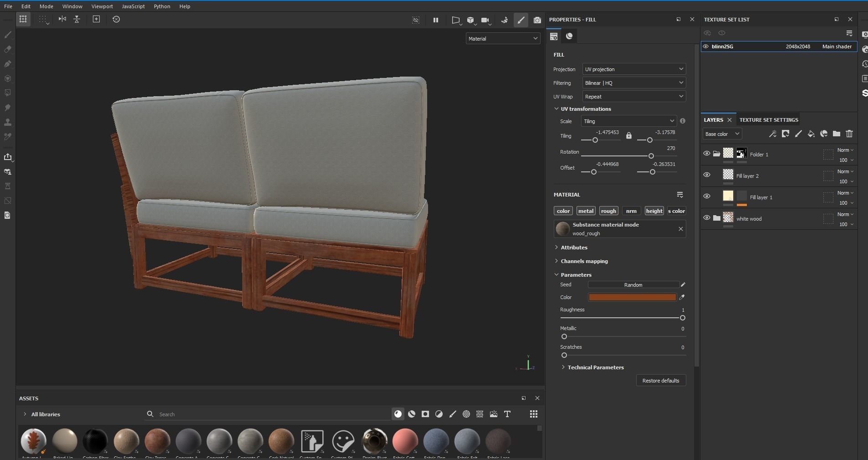Adjust the Metallic slider handle

(564, 336)
